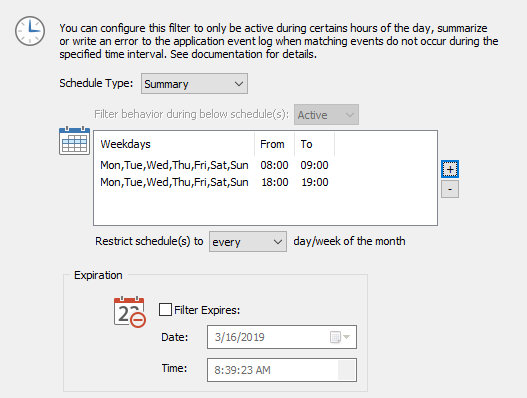Click empty area of the schedule list
527x398 pixels.
tap(265, 208)
